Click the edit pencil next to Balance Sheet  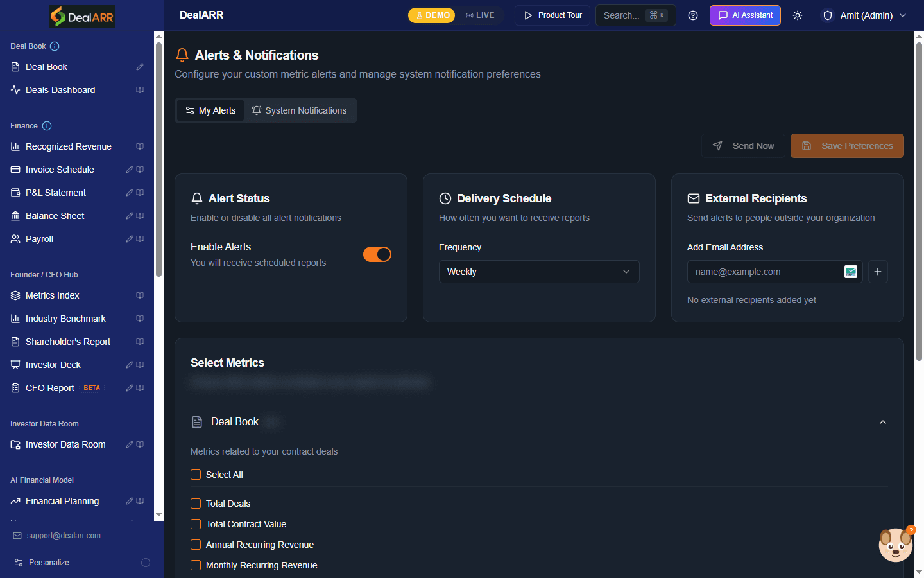(130, 216)
